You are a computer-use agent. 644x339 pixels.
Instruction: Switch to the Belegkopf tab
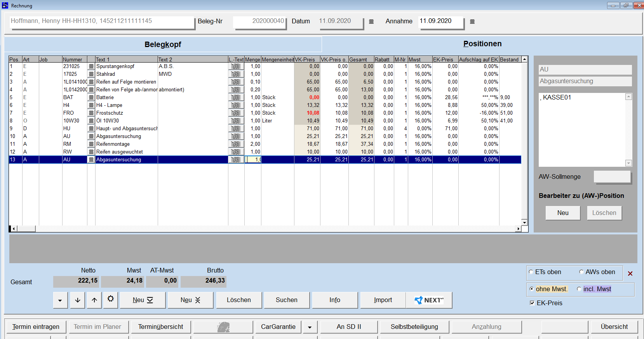[163, 44]
